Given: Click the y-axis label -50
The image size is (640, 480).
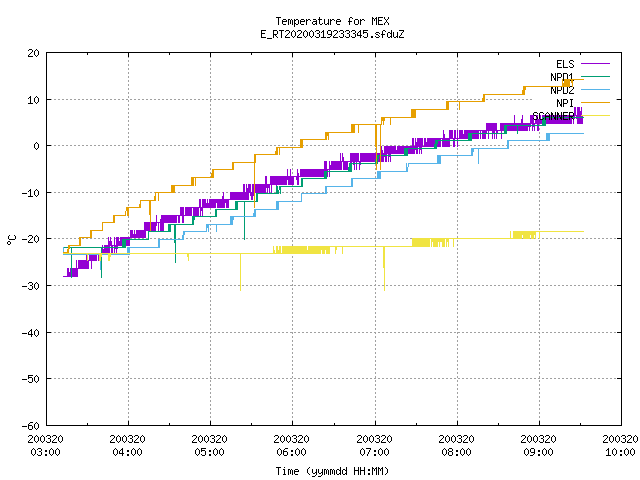Looking at the screenshot, I should point(30,379).
